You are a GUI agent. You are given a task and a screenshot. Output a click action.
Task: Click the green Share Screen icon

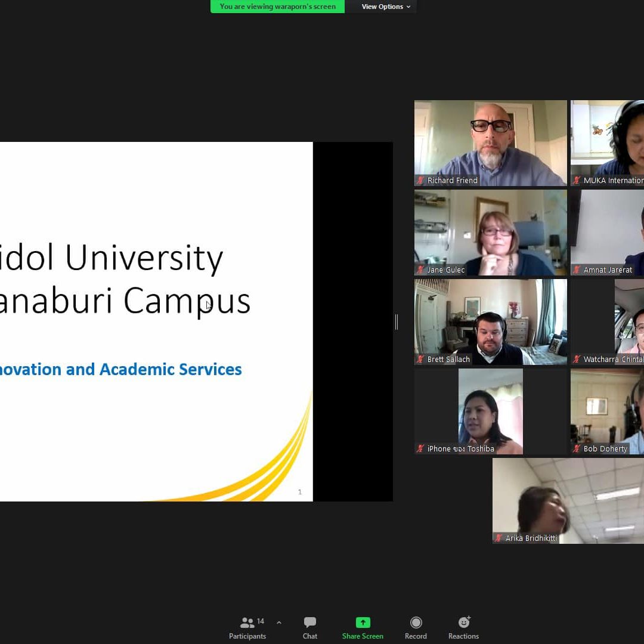(x=363, y=623)
